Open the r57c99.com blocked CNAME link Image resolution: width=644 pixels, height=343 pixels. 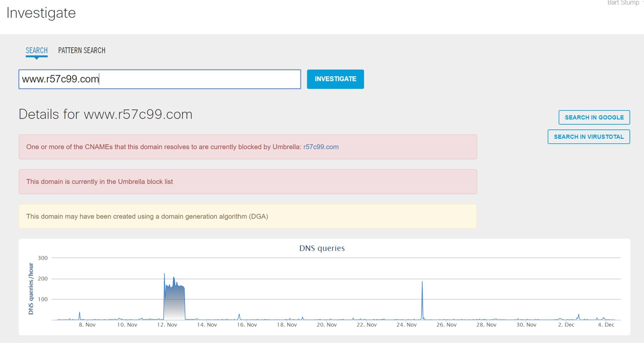tap(321, 147)
